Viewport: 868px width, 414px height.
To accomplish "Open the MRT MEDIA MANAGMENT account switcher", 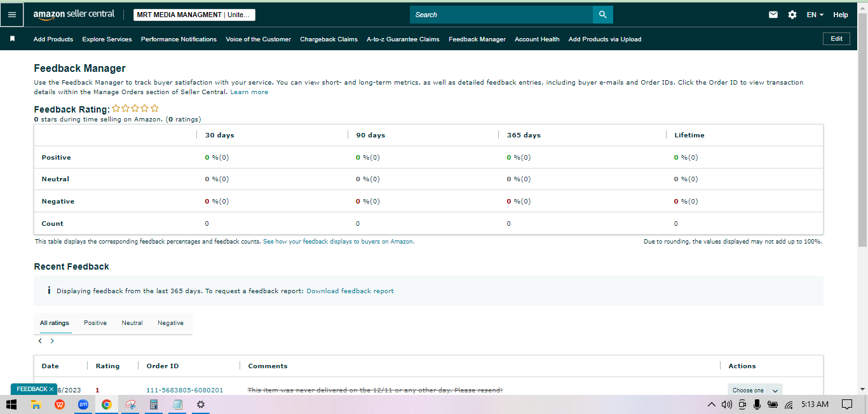I will (194, 15).
